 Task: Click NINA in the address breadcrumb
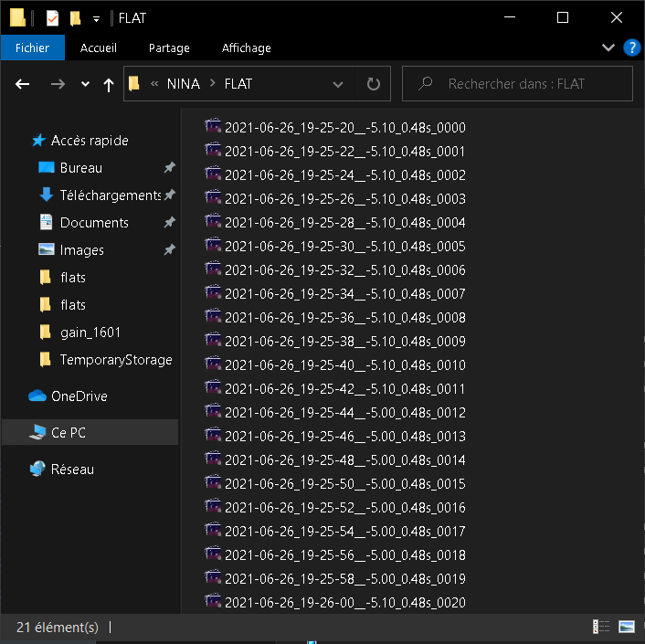[x=184, y=84]
